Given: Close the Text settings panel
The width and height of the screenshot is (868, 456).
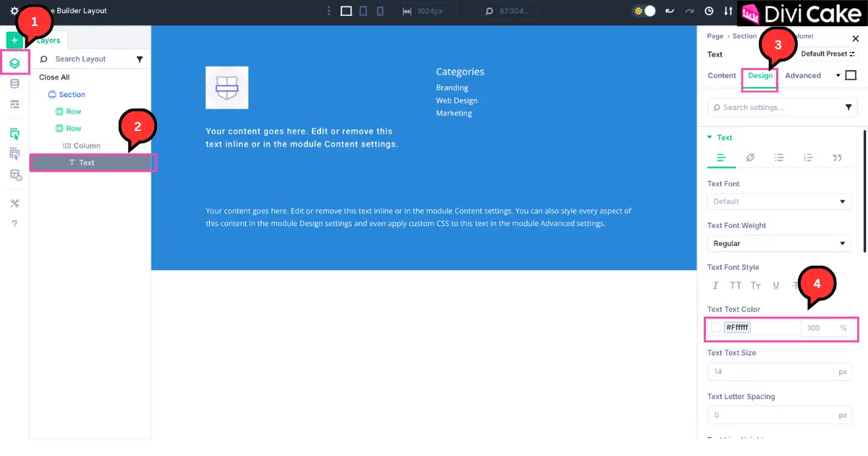Looking at the screenshot, I should pyautogui.click(x=856, y=39).
